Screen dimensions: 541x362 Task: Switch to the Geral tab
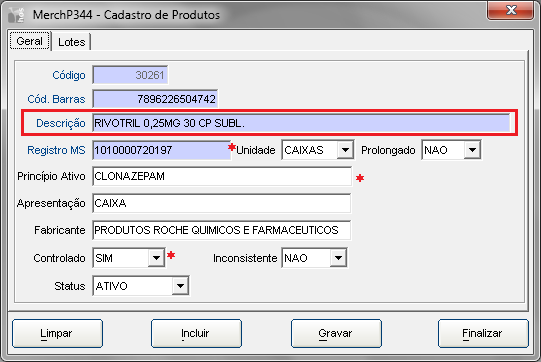[30, 41]
